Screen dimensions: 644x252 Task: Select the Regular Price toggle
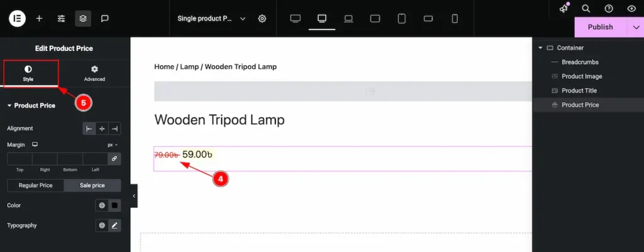pos(35,185)
